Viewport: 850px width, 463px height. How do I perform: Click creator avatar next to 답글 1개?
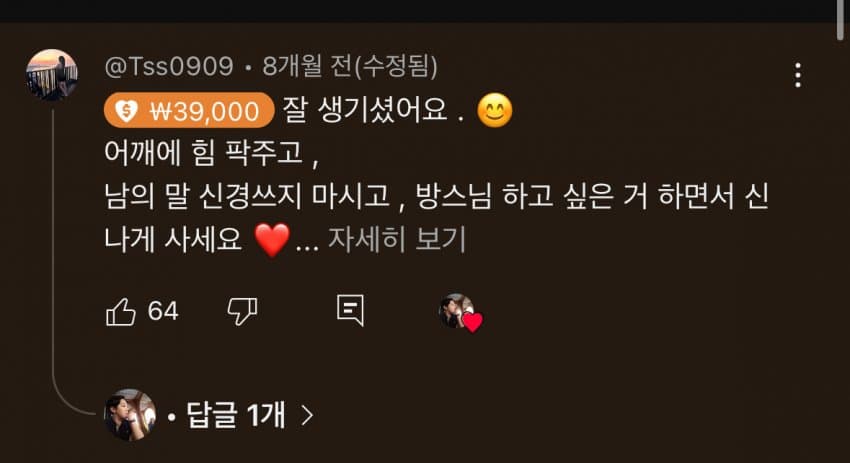130,415
